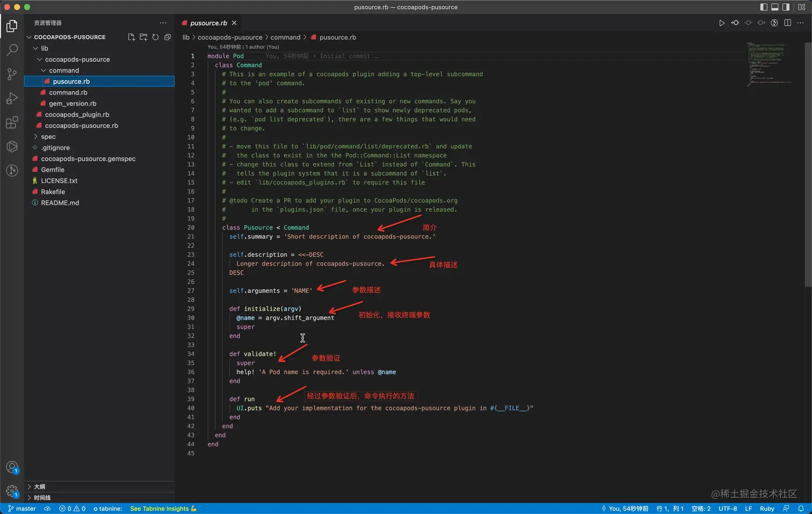Run the Ruby file with play icon
The width and height of the screenshot is (812, 514).
click(x=722, y=23)
